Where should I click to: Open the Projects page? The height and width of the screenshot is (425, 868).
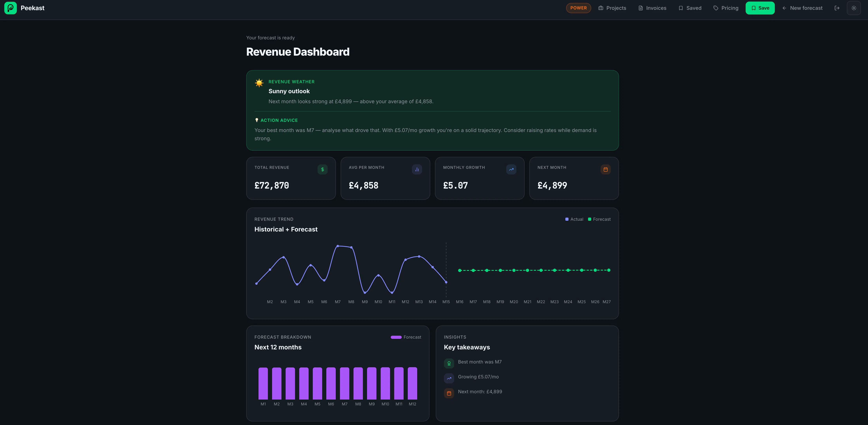pyautogui.click(x=612, y=8)
